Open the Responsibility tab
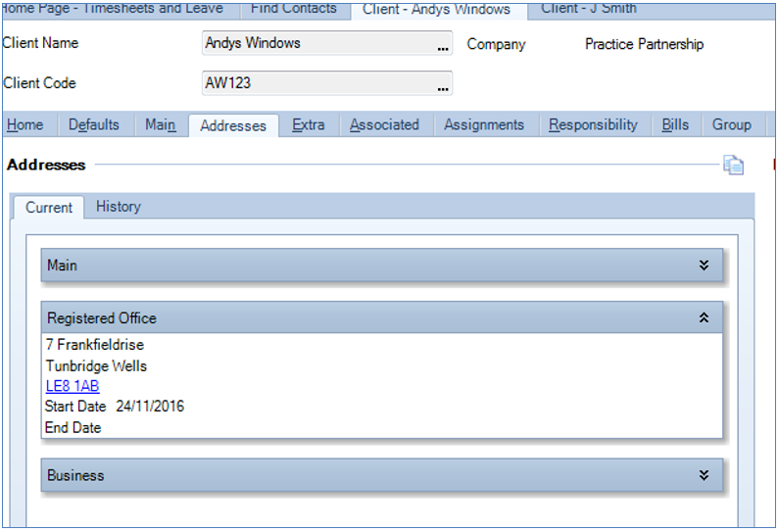The height and width of the screenshot is (532, 779). [x=593, y=124]
